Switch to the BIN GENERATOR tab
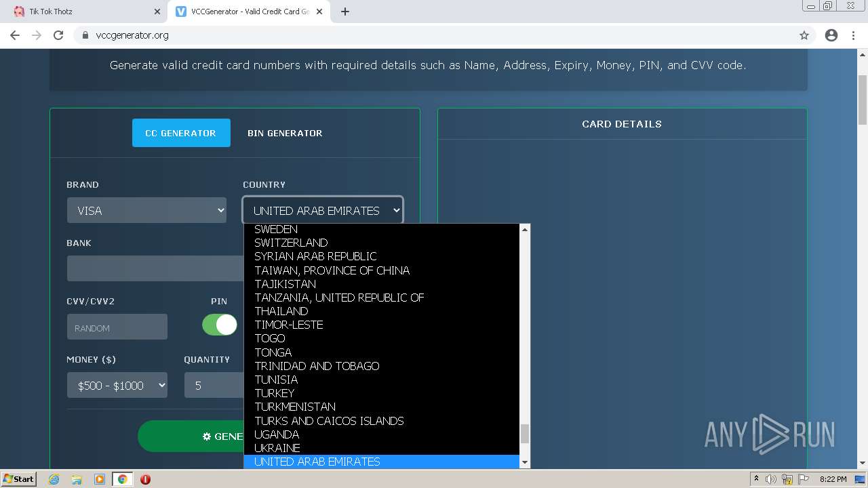This screenshot has height=488, width=868. [285, 133]
